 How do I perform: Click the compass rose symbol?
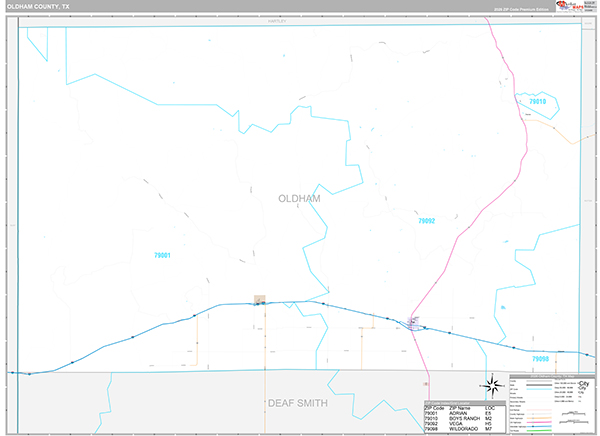[x=493, y=386]
